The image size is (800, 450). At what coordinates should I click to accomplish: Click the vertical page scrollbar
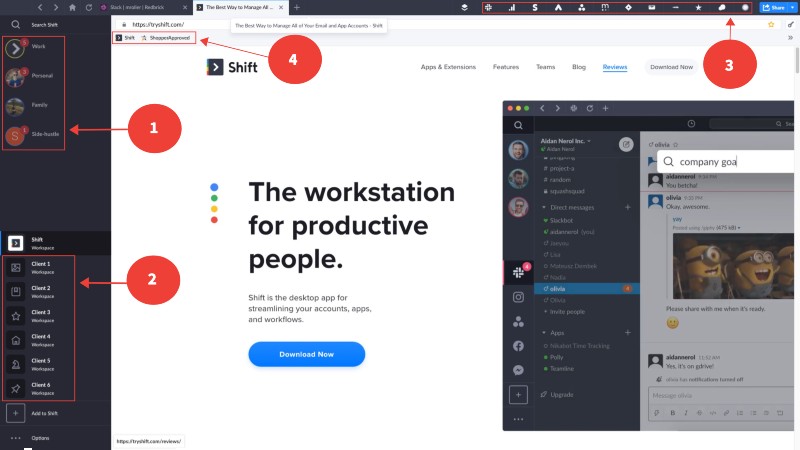pos(797,61)
